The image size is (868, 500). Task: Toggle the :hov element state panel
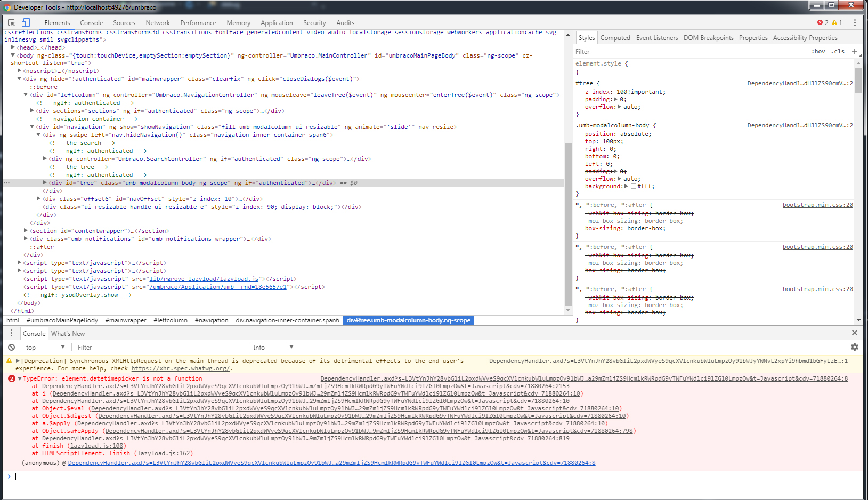[x=818, y=52]
